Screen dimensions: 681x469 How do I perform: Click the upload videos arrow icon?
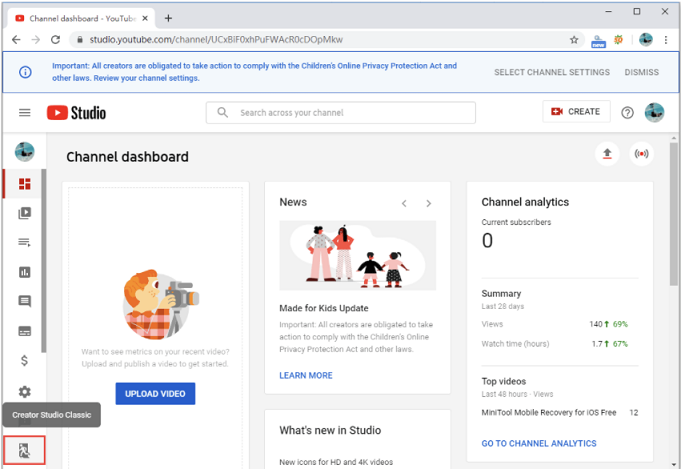tap(607, 154)
